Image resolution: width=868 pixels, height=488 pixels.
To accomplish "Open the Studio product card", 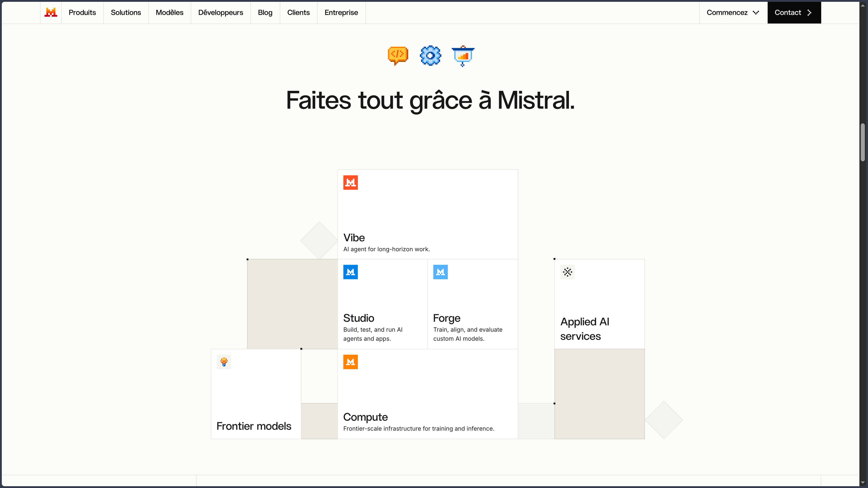I will [382, 304].
